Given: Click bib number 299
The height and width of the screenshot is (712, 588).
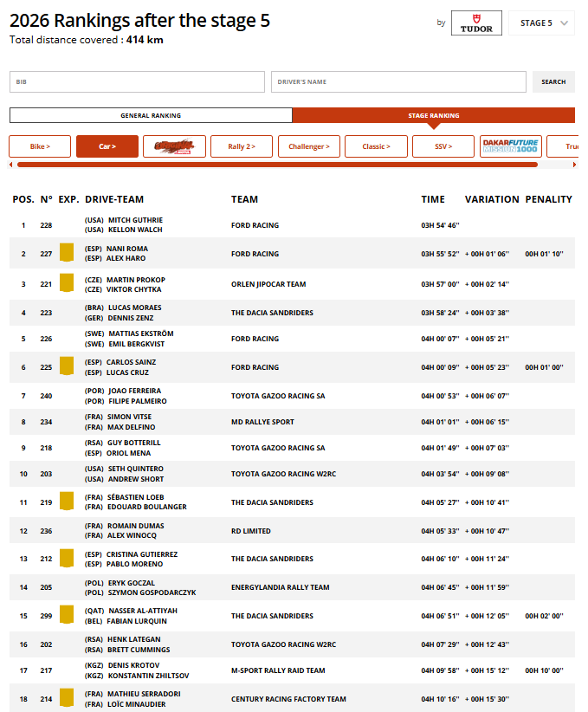Looking at the screenshot, I should click(x=46, y=616).
